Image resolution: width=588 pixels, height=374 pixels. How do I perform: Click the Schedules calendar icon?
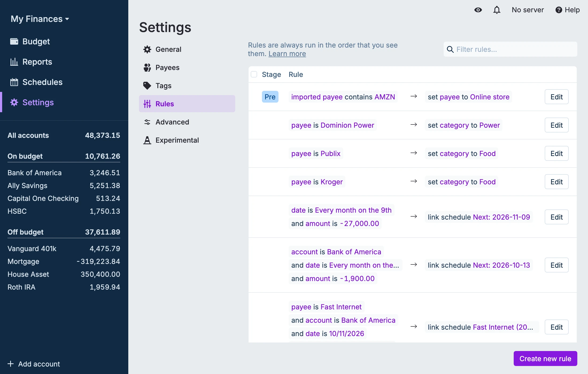pyautogui.click(x=14, y=82)
